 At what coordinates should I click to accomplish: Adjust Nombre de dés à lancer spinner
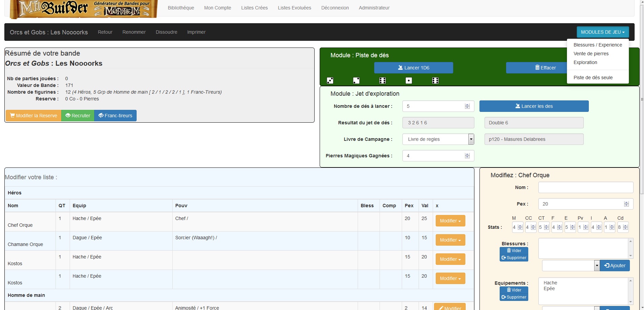point(467,106)
